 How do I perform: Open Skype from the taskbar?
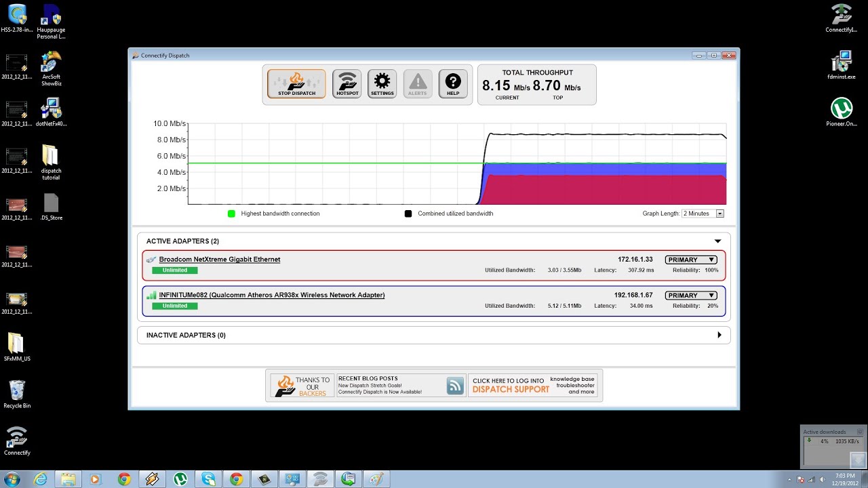point(208,479)
